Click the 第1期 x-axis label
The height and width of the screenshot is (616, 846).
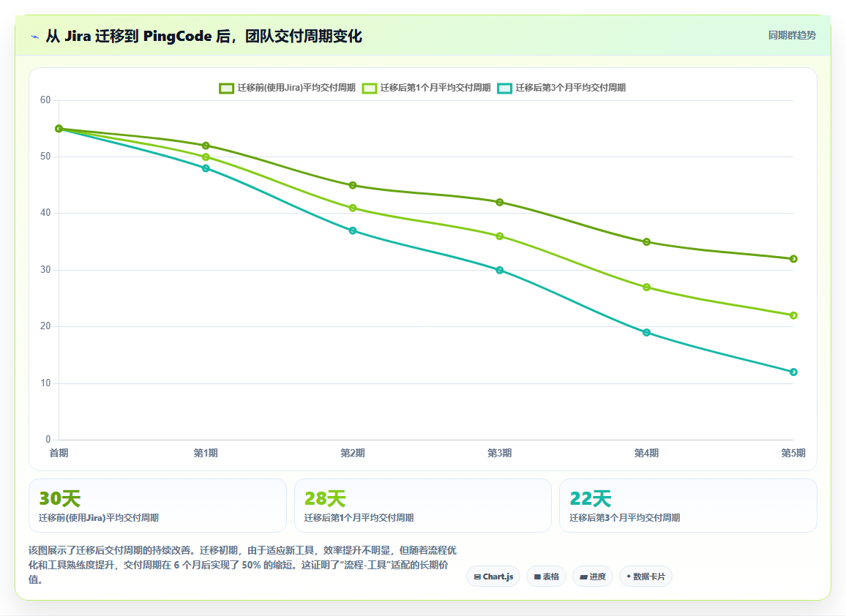tap(206, 453)
